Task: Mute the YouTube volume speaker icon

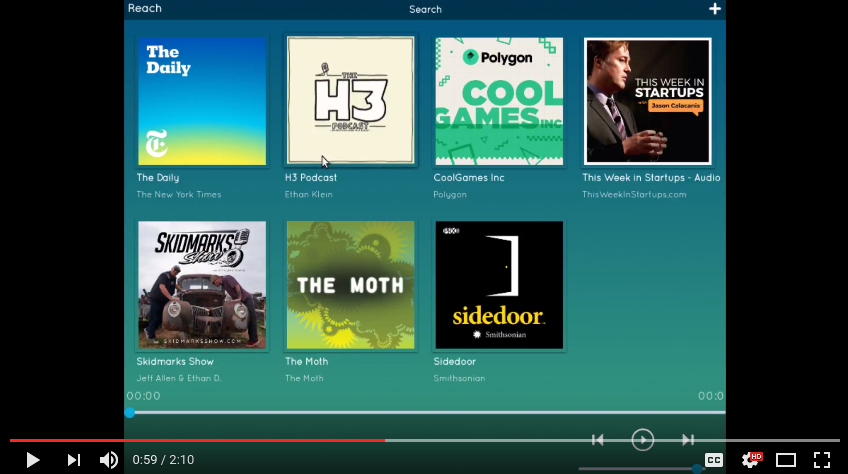Action: pos(109,460)
